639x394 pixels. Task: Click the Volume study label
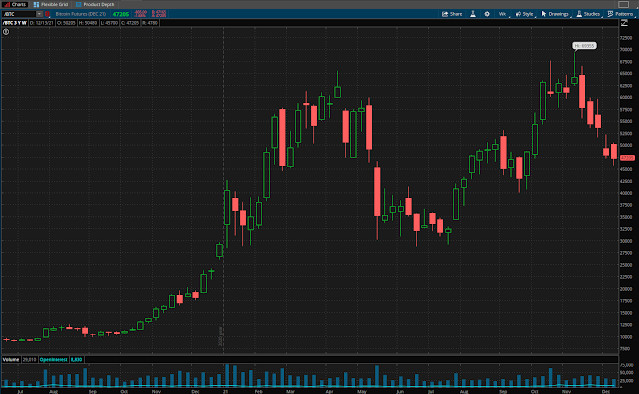coord(11,359)
